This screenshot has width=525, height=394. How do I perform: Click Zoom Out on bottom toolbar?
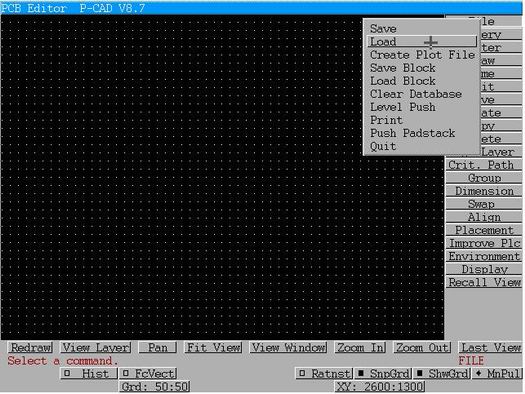[422, 347]
